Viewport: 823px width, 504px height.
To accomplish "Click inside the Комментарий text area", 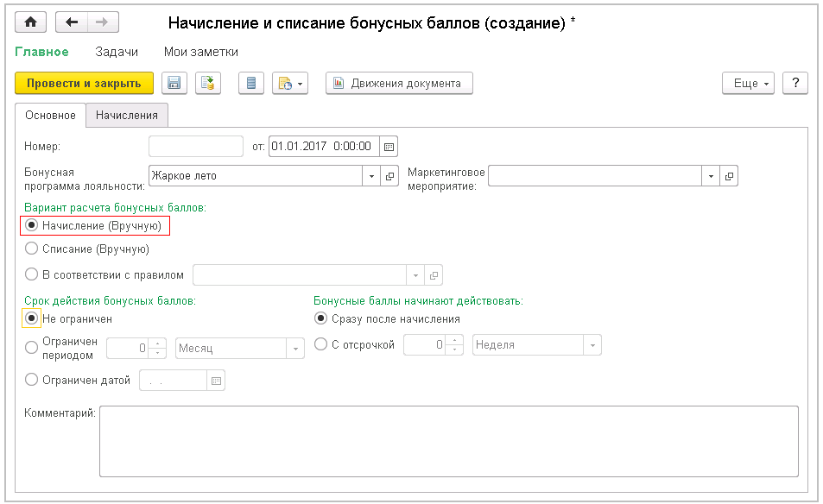I will pos(448,441).
